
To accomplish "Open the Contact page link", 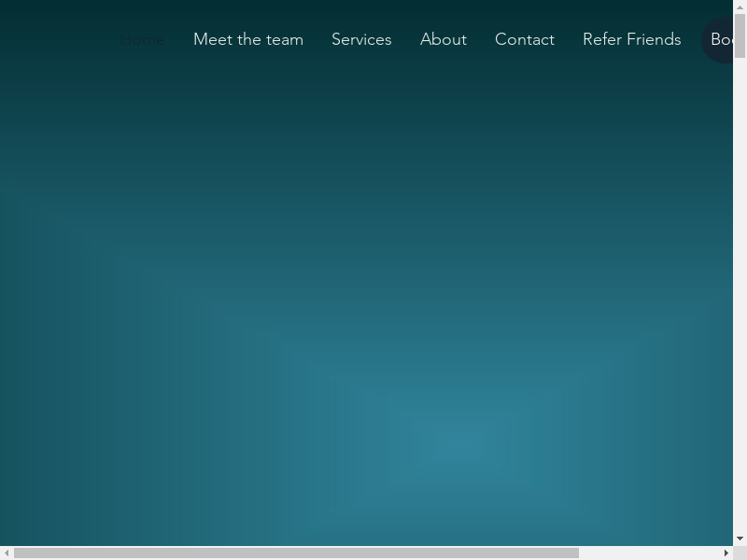I will click(525, 39).
